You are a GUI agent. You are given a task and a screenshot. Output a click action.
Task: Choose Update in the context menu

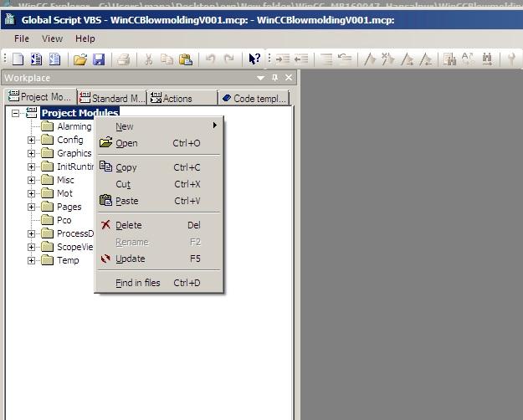[x=159, y=259]
